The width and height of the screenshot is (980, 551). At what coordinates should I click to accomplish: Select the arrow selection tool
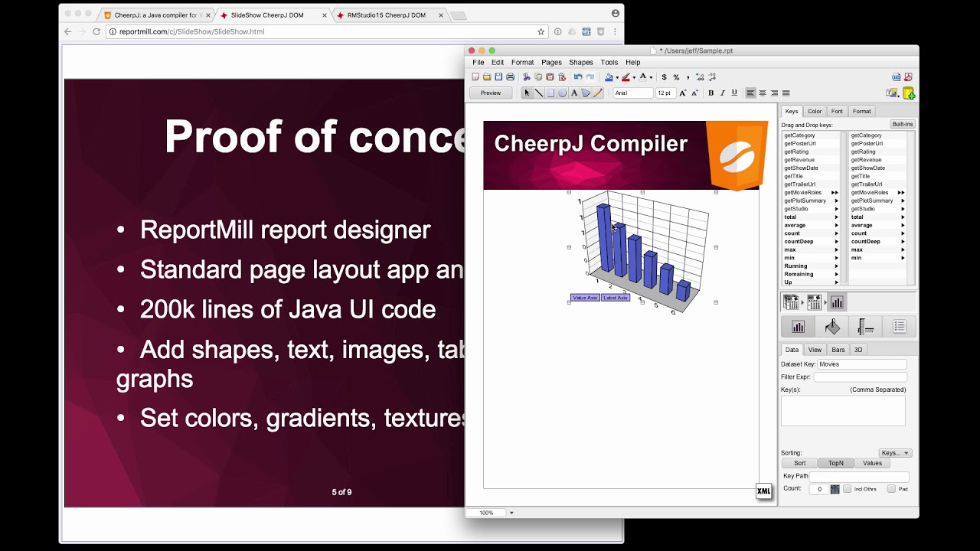pyautogui.click(x=527, y=93)
